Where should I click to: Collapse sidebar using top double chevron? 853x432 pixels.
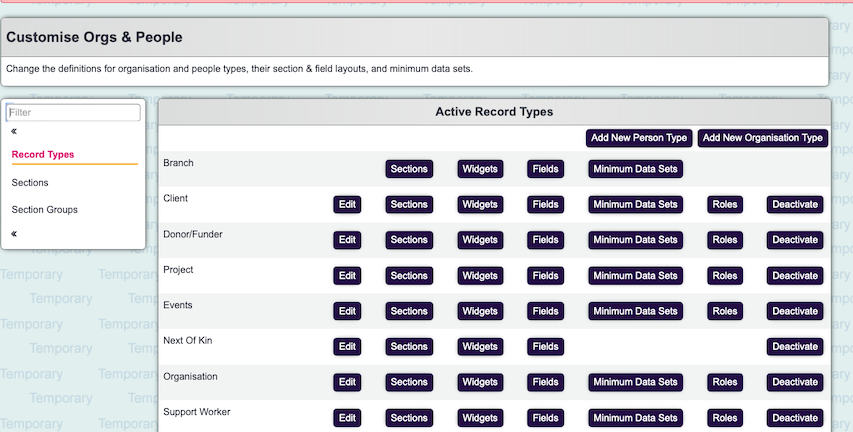14,131
